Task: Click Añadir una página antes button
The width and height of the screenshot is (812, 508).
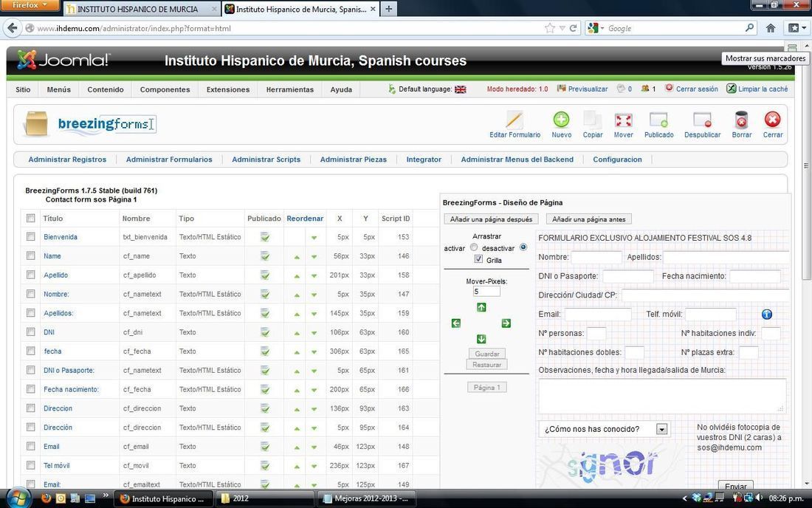Action: [589, 219]
